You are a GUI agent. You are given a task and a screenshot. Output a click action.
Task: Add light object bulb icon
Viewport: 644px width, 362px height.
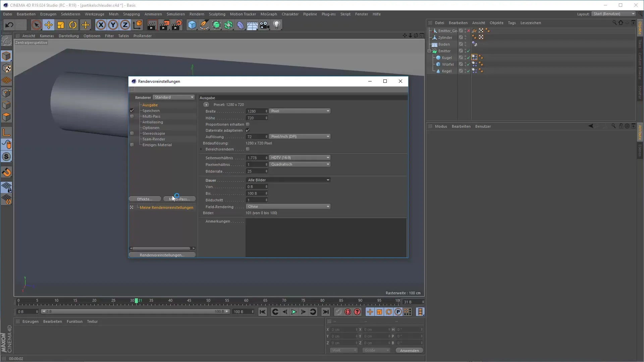click(277, 25)
